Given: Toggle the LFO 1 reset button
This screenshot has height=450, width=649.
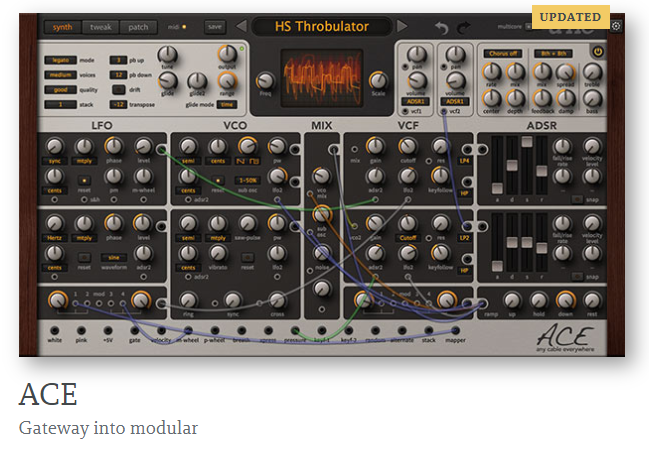Looking at the screenshot, I should point(84,180).
